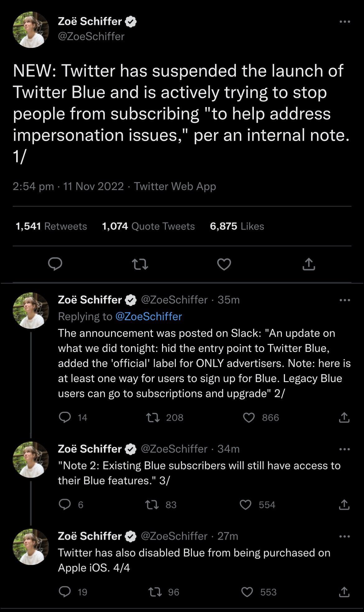The image size is (364, 612).
Task: Open more options on the main tweet
Action: [345, 21]
